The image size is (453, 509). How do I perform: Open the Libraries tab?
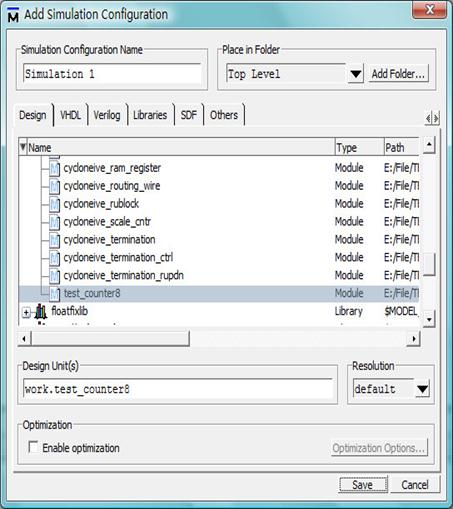[150, 115]
